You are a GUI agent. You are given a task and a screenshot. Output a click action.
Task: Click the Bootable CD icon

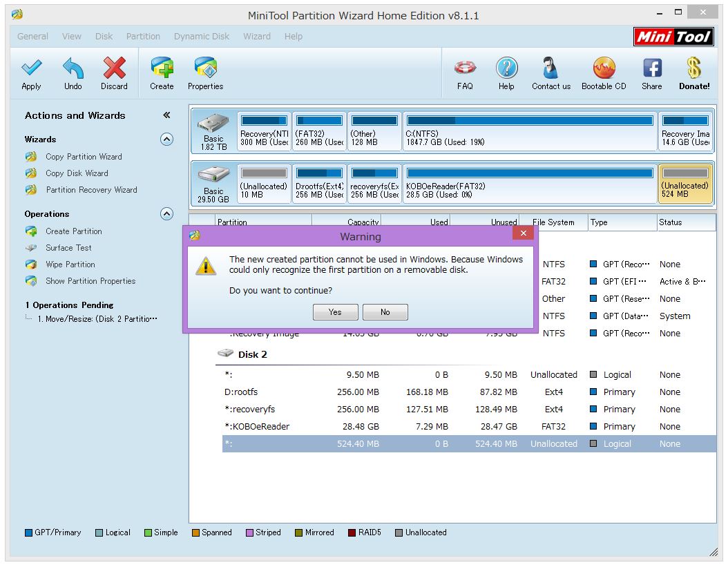pyautogui.click(x=604, y=68)
